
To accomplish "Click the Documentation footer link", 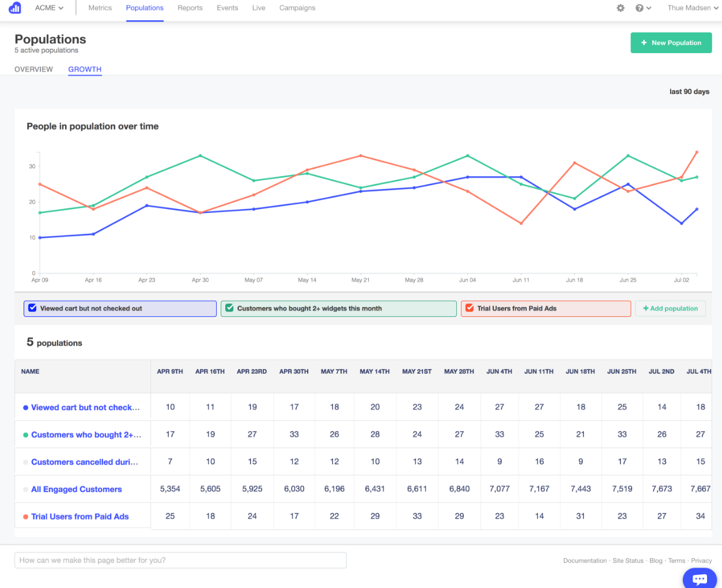I will click(x=585, y=560).
